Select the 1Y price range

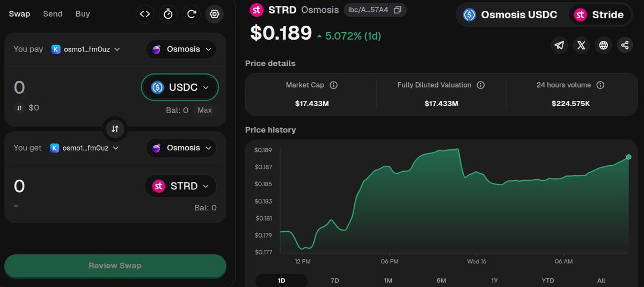coord(494,281)
